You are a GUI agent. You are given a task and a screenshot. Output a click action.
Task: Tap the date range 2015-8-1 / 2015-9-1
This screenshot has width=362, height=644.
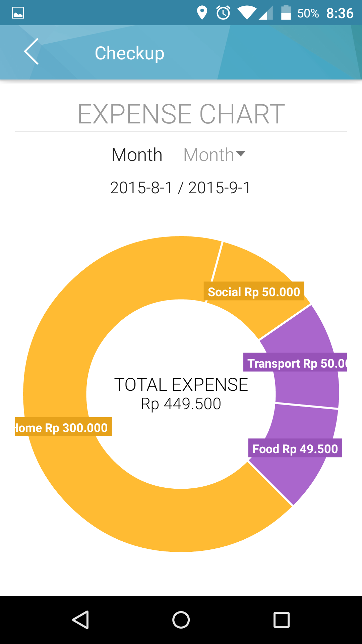(x=180, y=187)
